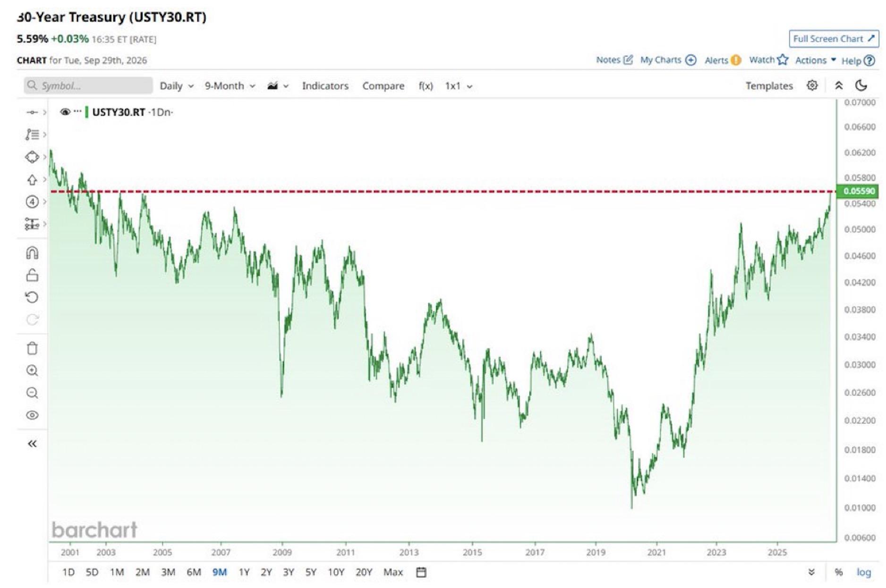Viewport: 886px width, 588px height.
Task: Click the Compare button
Action: (383, 86)
